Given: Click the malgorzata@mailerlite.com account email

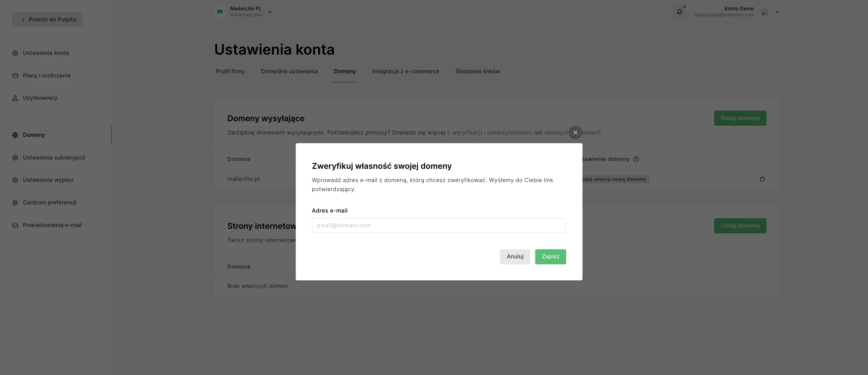Looking at the screenshot, I should [x=724, y=15].
